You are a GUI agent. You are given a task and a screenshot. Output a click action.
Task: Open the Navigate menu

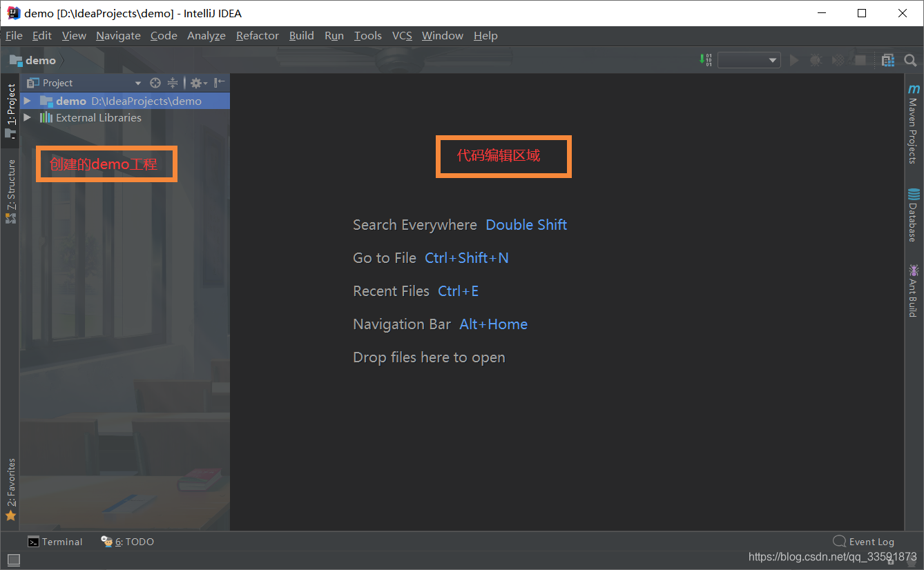coord(118,36)
